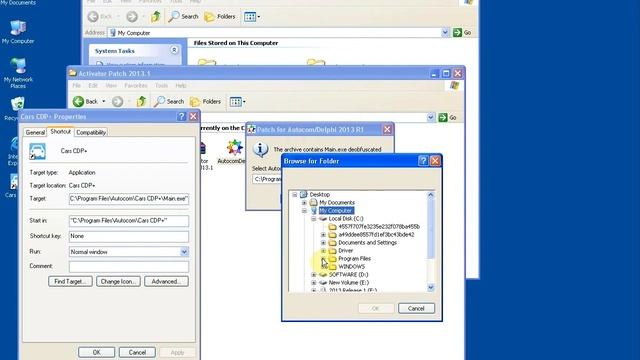Expand SOFTWARE (D:) drive node
640x360 pixels.
pyautogui.click(x=314, y=275)
